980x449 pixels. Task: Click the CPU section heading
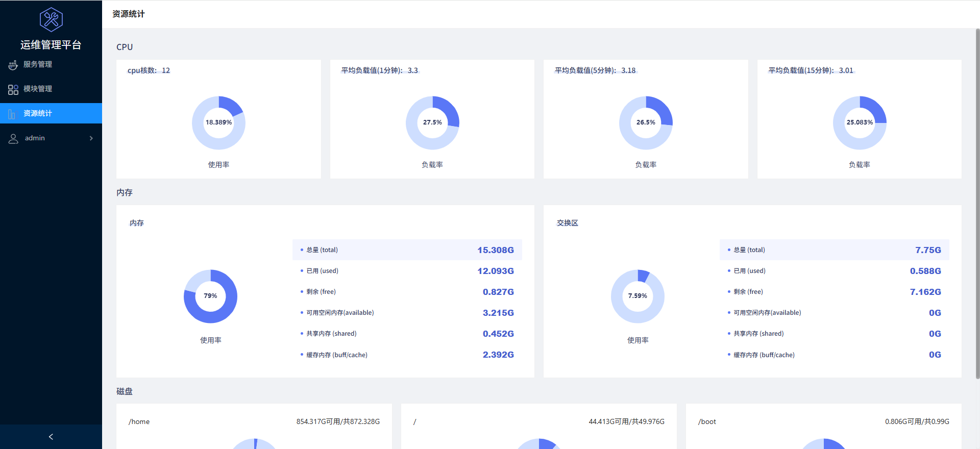tap(125, 47)
